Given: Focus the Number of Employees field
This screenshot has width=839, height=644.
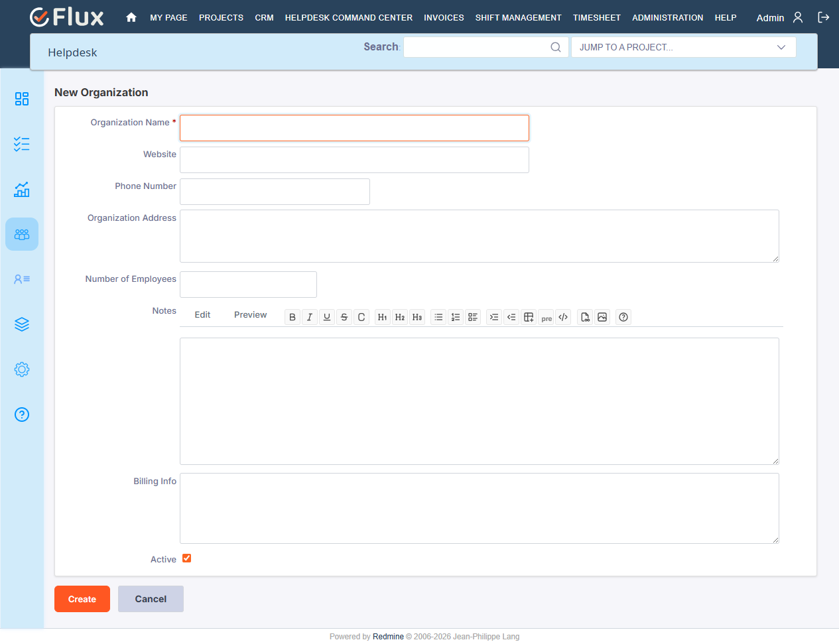Looking at the screenshot, I should 248,285.
